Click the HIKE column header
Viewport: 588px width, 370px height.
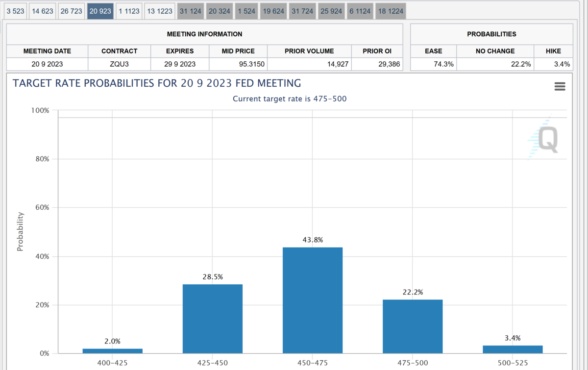tap(554, 51)
